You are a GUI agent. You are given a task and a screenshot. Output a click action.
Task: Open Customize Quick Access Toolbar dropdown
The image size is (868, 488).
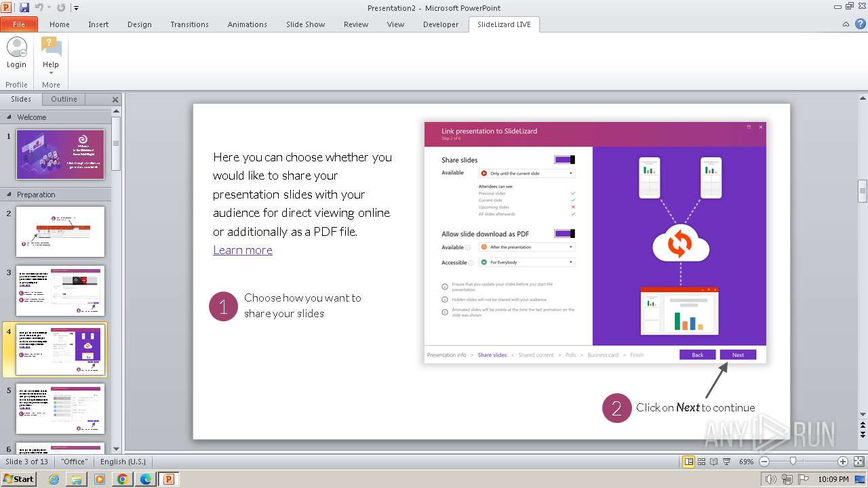(x=76, y=8)
